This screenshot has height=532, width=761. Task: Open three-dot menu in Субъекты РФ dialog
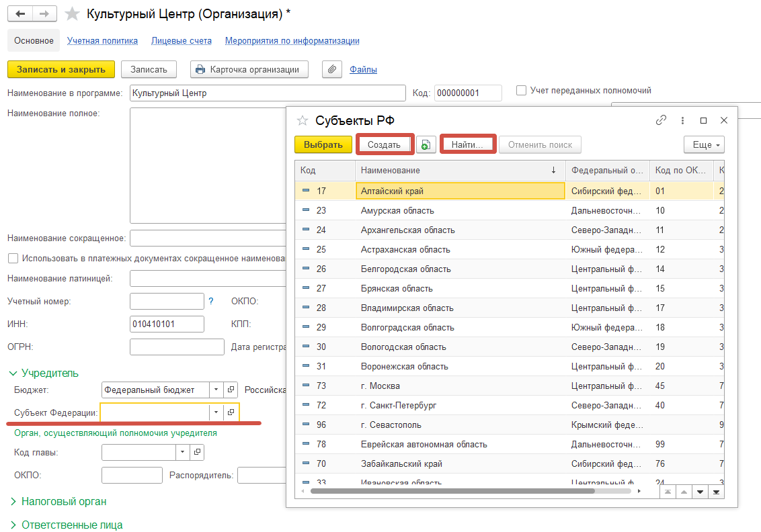(x=682, y=120)
